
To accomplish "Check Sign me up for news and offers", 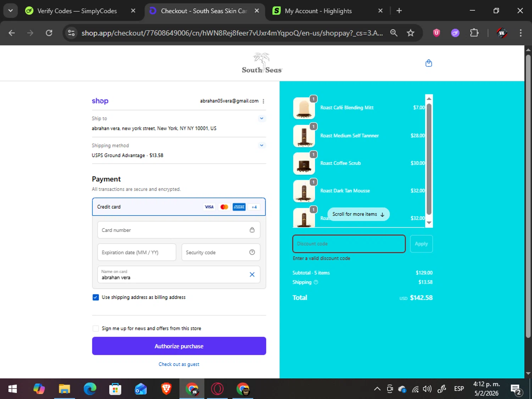I will click(x=95, y=328).
